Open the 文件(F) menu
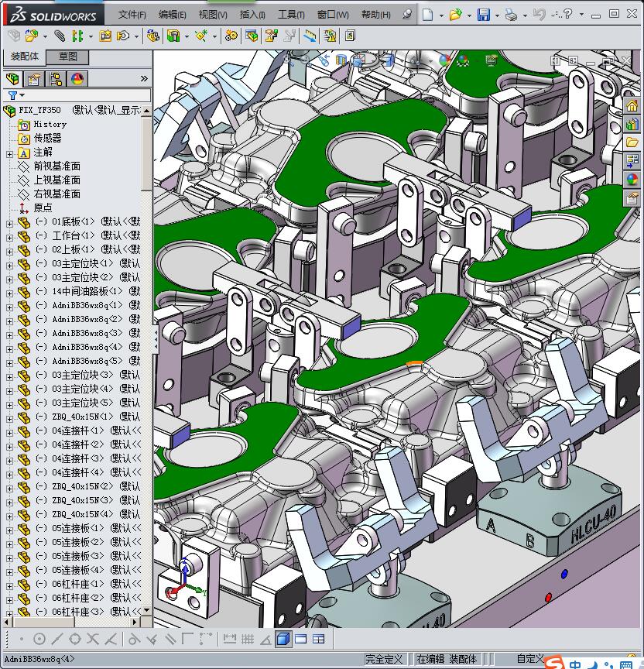 (132, 15)
